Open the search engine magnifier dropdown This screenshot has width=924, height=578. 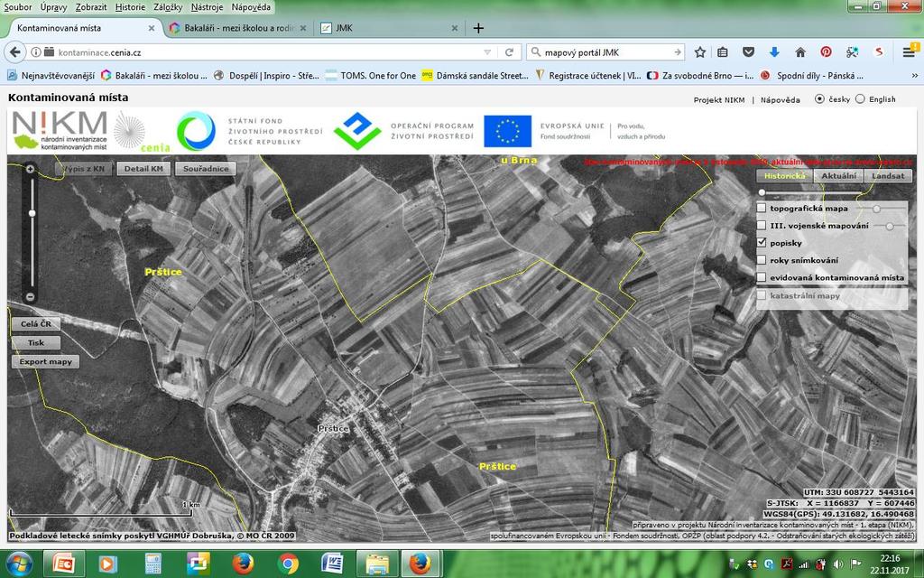point(536,52)
